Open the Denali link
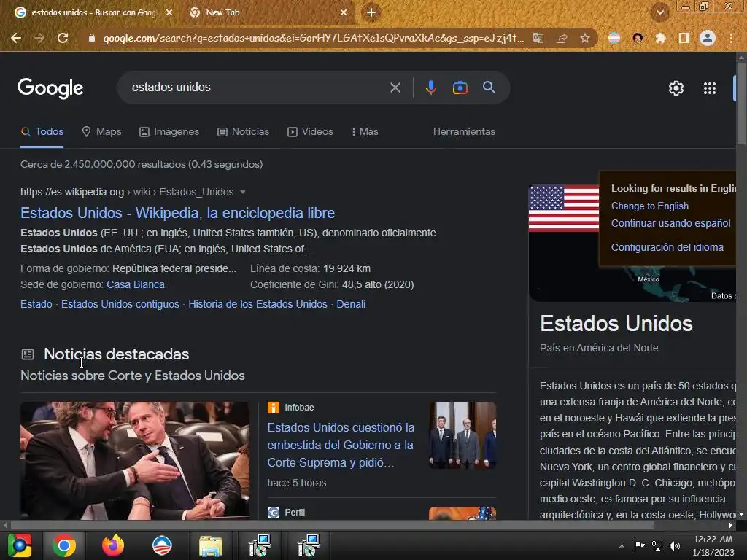747x560 pixels. pos(351,304)
